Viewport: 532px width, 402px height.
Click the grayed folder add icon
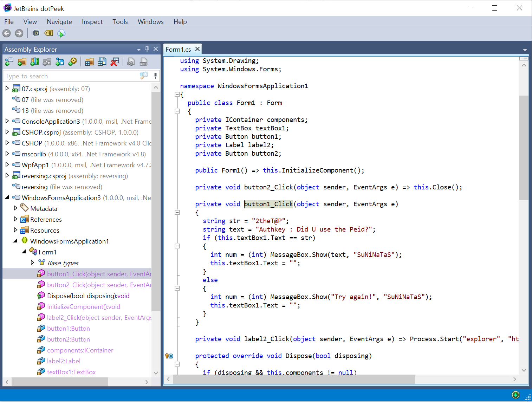click(x=47, y=62)
